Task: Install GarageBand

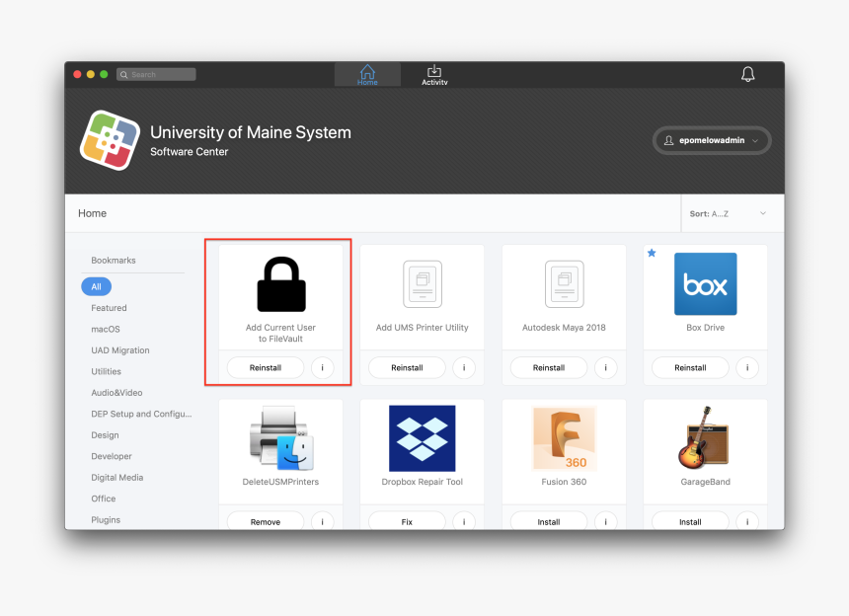Action: (x=690, y=520)
